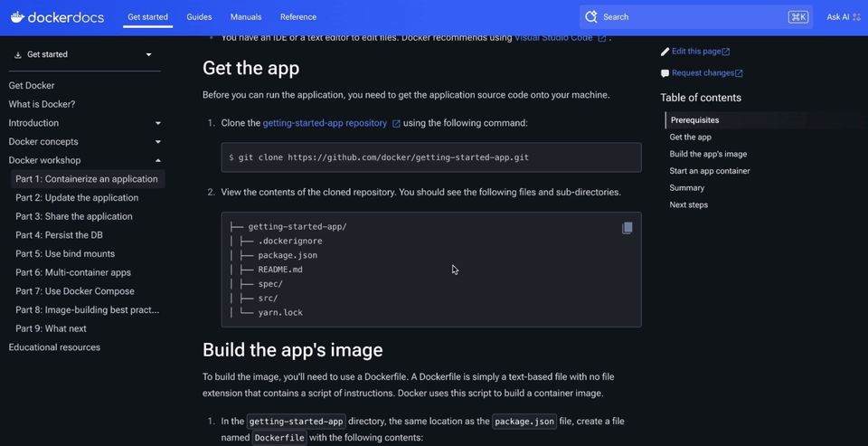Viewport: 868px width, 446px height.
Task: Jump to Prerequisites in table of contents
Action: click(694, 120)
